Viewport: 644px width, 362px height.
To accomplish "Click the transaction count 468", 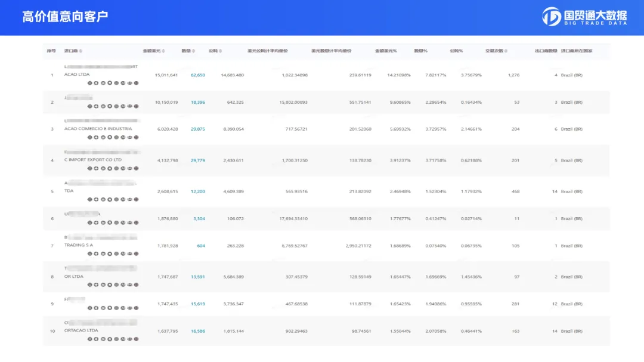I will point(515,191).
